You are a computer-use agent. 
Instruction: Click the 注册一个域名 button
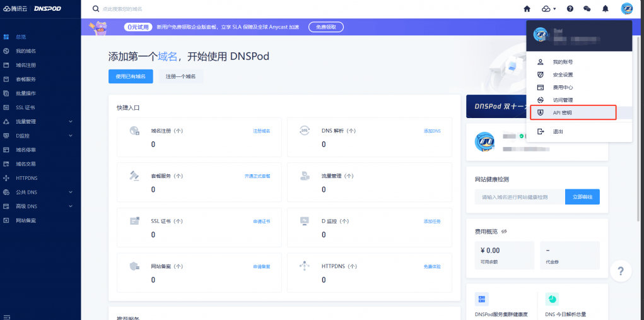coord(181,76)
